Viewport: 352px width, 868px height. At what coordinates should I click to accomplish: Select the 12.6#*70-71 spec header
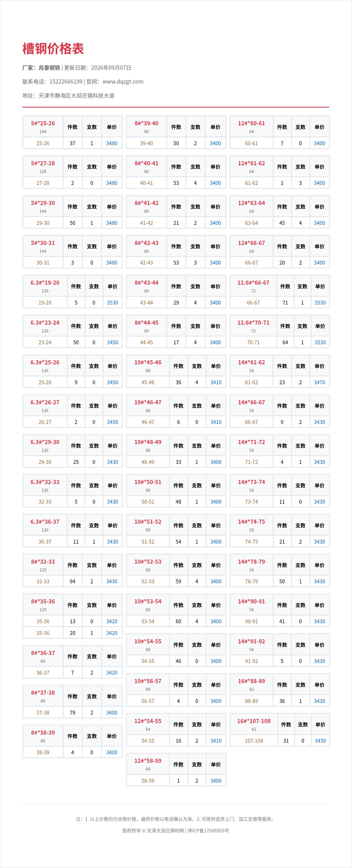pos(253,326)
